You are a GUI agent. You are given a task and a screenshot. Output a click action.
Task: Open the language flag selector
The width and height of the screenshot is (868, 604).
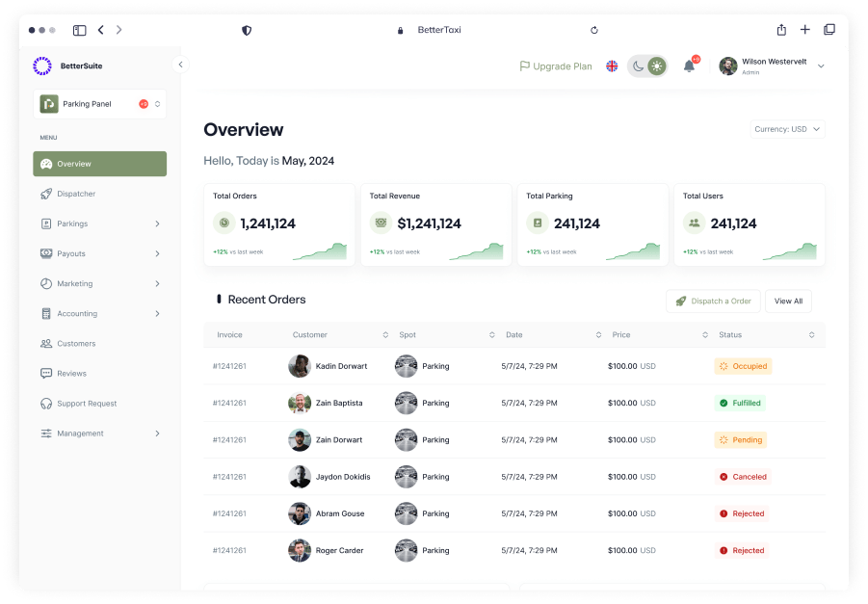point(612,66)
